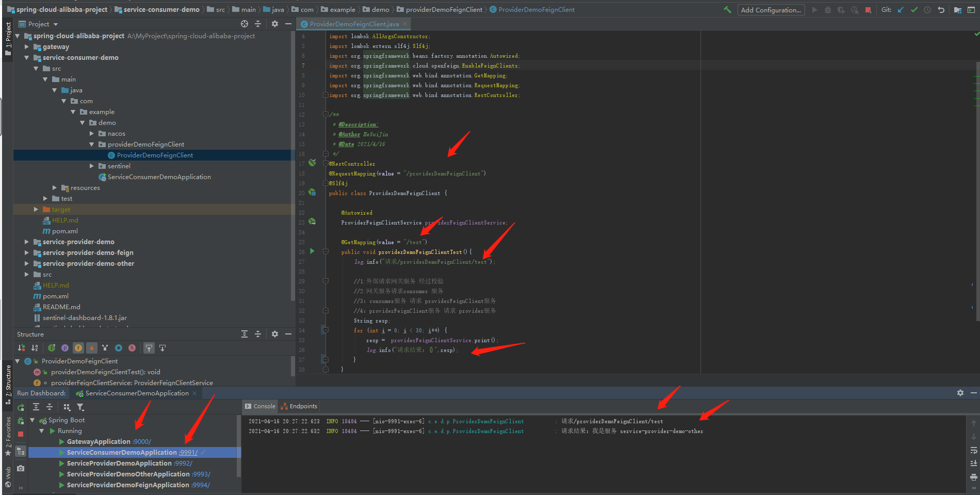Select the ProviderDemoFeignClient.java editor tab
Screen dimensions: 980x495
click(x=353, y=24)
